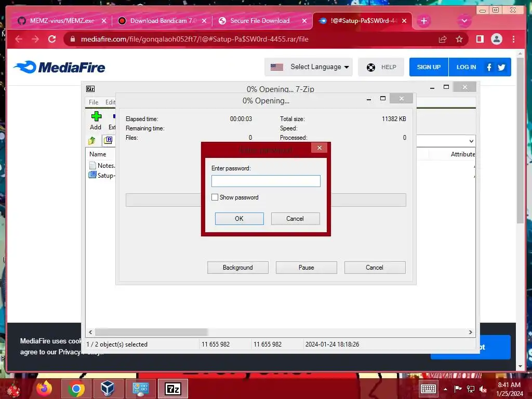The image size is (532, 399).
Task: Click the network tray icon
Action: click(471, 389)
